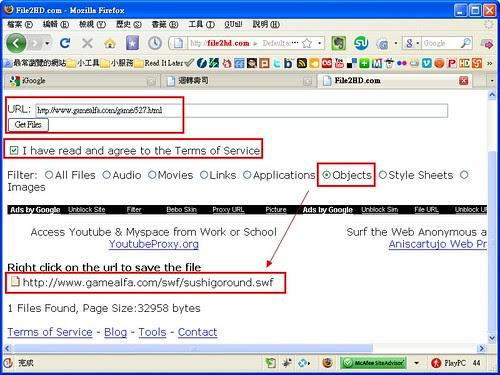Image resolution: width=500 pixels, height=375 pixels.
Task: Select the All Files filter
Action: [x=49, y=175]
